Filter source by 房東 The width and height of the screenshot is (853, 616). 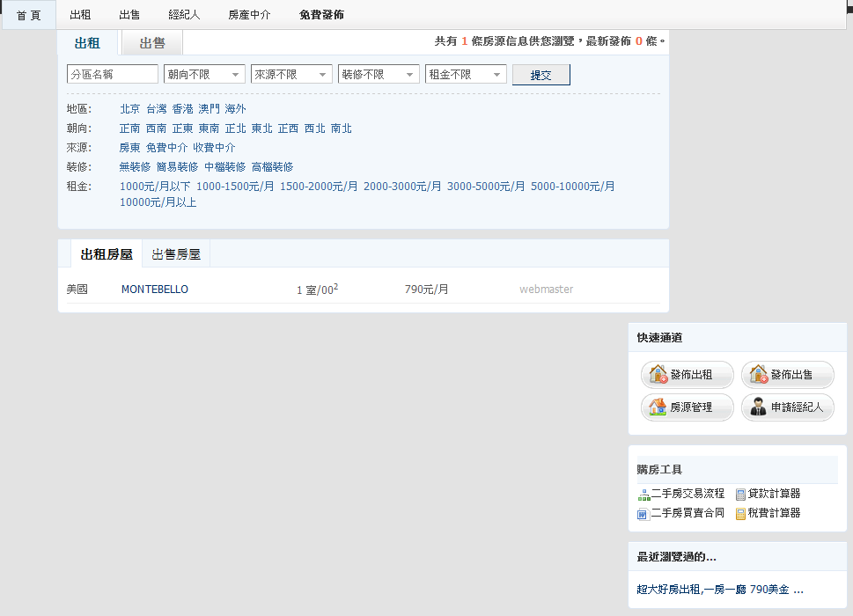tap(130, 147)
